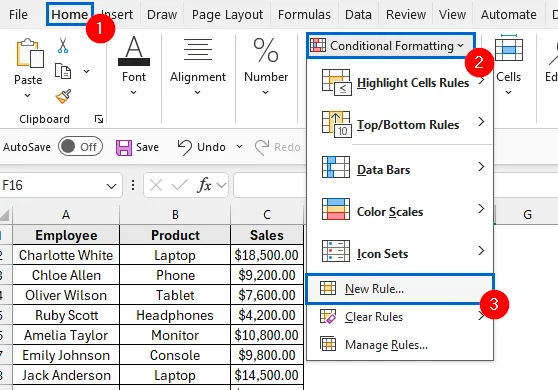
Task: Click the Undo arrow icon
Action: click(185, 147)
